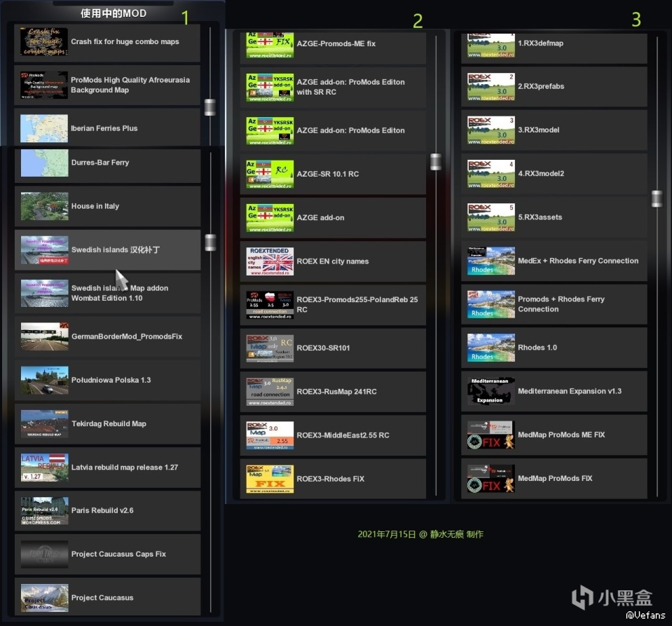The image size is (672, 626).
Task: Click the MedEx + Rhodes Ferry Connection icon
Action: click(491, 261)
